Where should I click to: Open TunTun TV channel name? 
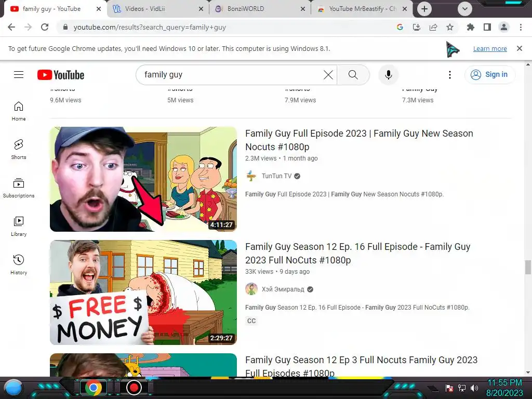click(276, 176)
